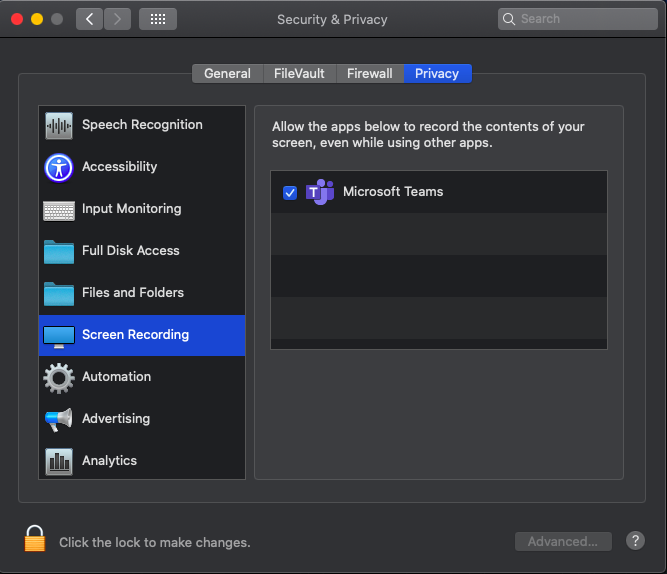Switch to the FileVault tab
The width and height of the screenshot is (667, 574).
pyautogui.click(x=299, y=74)
